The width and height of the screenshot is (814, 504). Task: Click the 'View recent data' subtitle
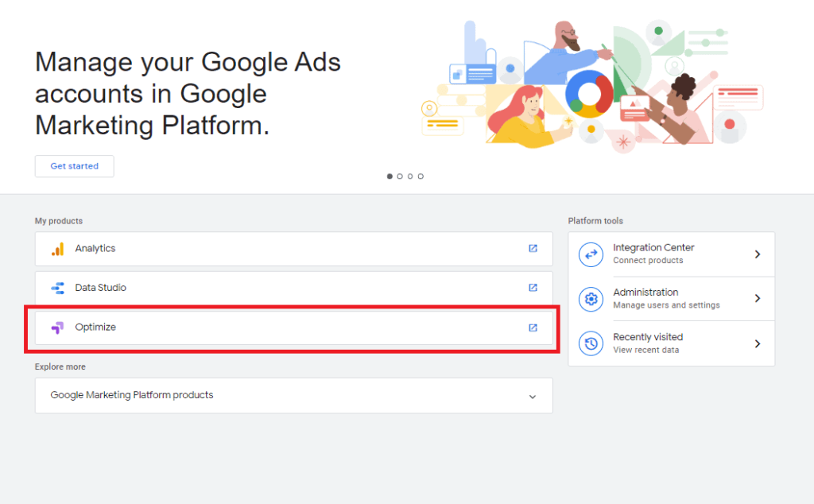pos(645,350)
